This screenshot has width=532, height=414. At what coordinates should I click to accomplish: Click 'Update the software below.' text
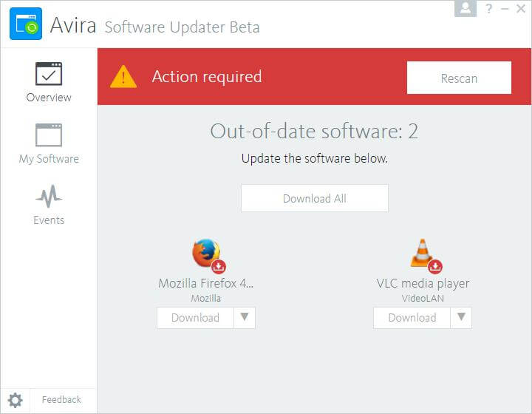[x=315, y=158]
